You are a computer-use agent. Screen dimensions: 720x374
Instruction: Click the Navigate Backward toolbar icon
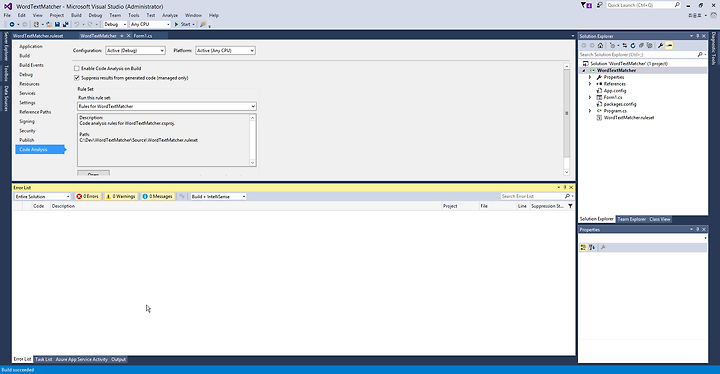point(11,24)
